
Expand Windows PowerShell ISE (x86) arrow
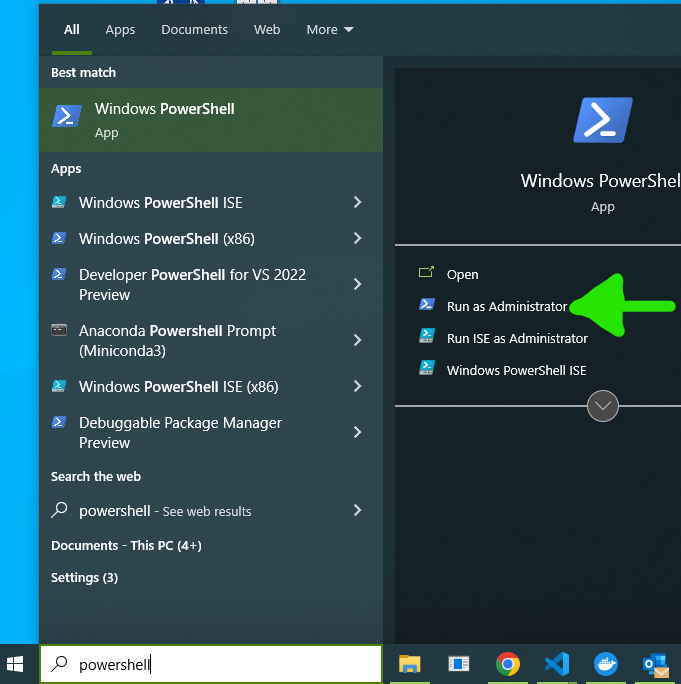point(357,386)
